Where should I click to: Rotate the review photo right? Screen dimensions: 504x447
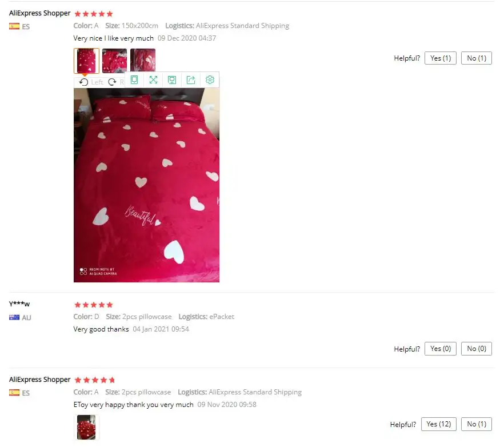[115, 82]
